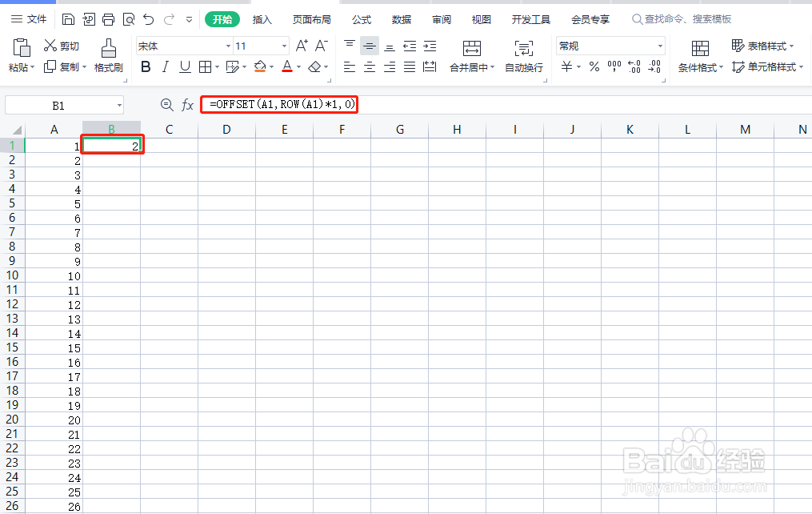Toggle italic formatting with the I icon
The height and width of the screenshot is (514, 812).
[x=166, y=67]
